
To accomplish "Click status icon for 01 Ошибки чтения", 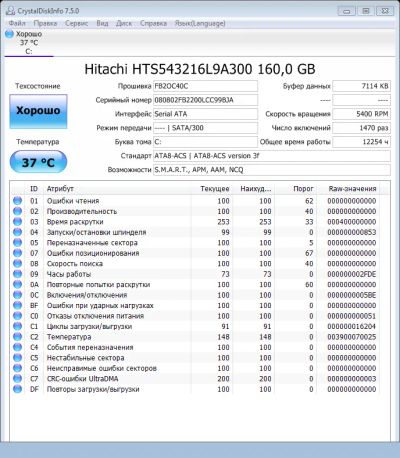I will [x=17, y=201].
